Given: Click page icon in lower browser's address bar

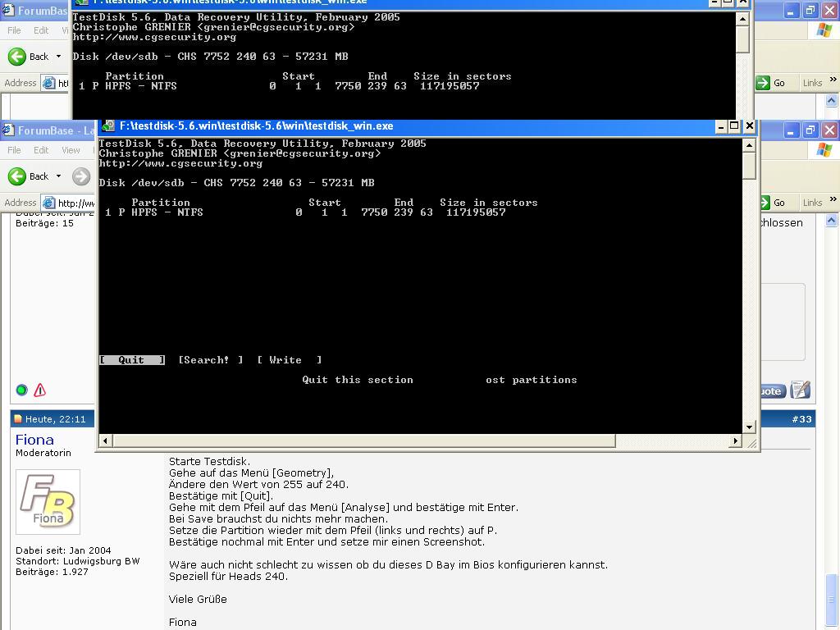Looking at the screenshot, I should tap(48, 203).
